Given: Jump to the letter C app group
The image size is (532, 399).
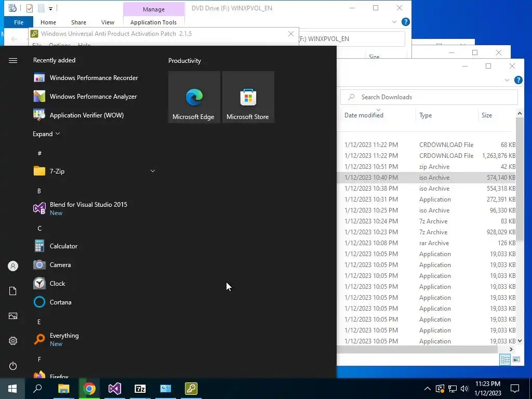Looking at the screenshot, I should pyautogui.click(x=39, y=229).
